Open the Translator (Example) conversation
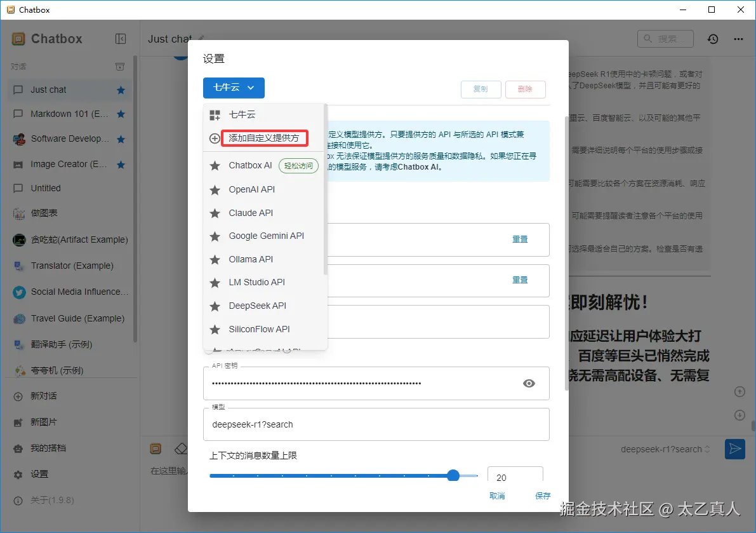Screen dimensions: 756x533 click(70, 266)
